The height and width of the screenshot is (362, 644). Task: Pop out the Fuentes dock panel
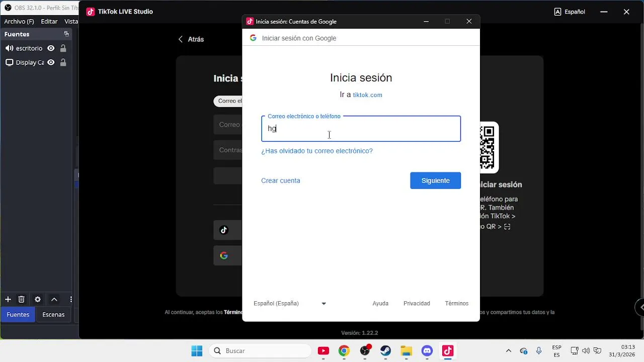click(66, 34)
